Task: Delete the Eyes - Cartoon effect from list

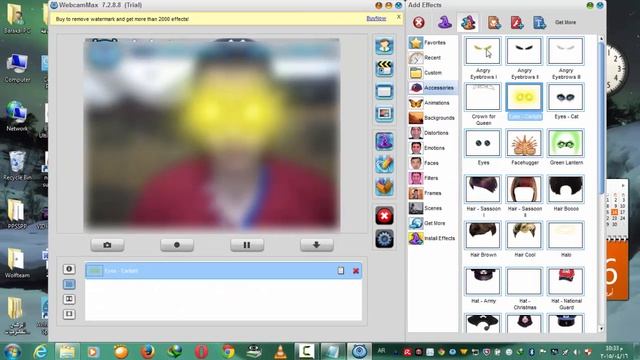Action: point(356,271)
